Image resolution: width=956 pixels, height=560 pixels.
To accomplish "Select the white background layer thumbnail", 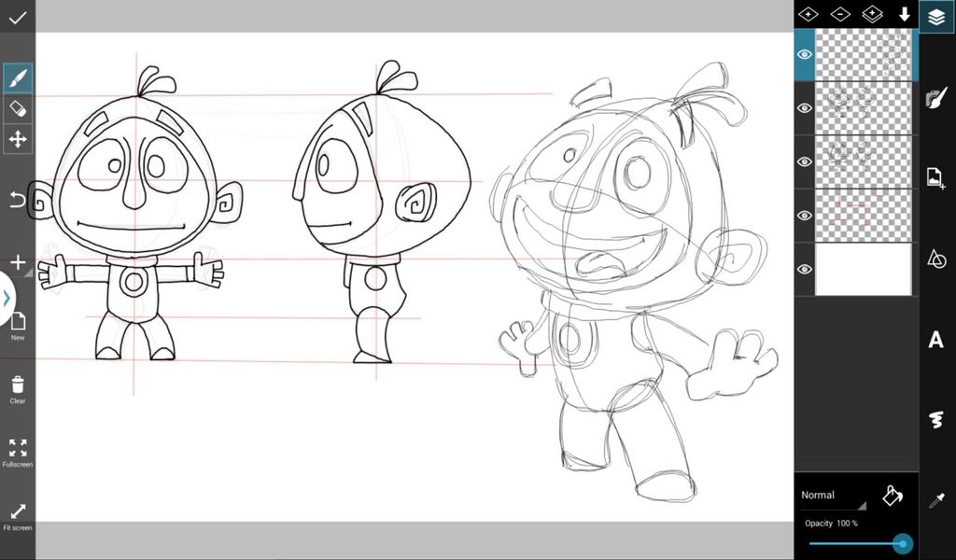I will (x=864, y=269).
